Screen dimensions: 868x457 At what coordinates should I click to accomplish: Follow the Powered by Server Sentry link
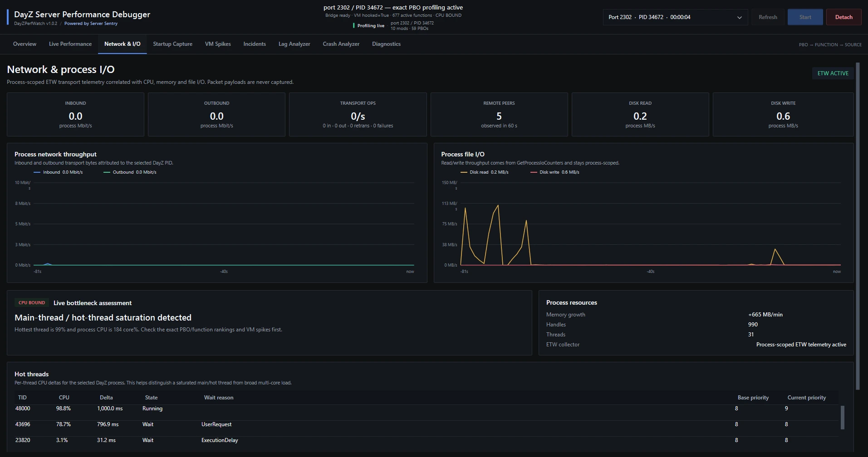pos(91,24)
